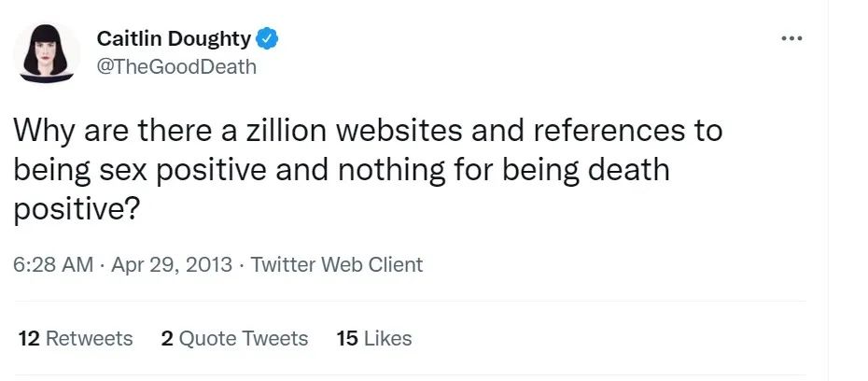Click the 6:28 AM time text
The height and width of the screenshot is (381, 868).
(53, 264)
